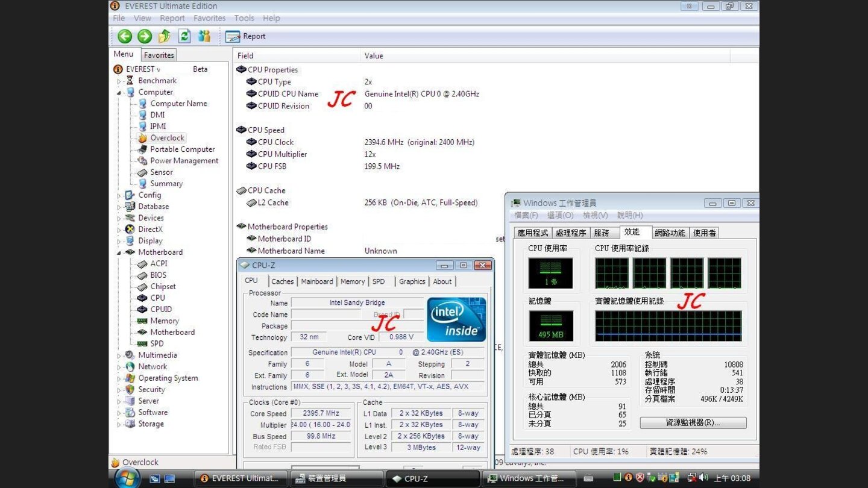Select the Portable Computer laptop icon
Viewport: 868px width, 488px height.
(142, 149)
